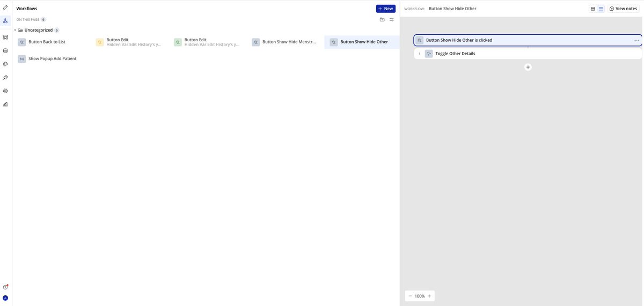Open the Toggle Other Details action

528,54
